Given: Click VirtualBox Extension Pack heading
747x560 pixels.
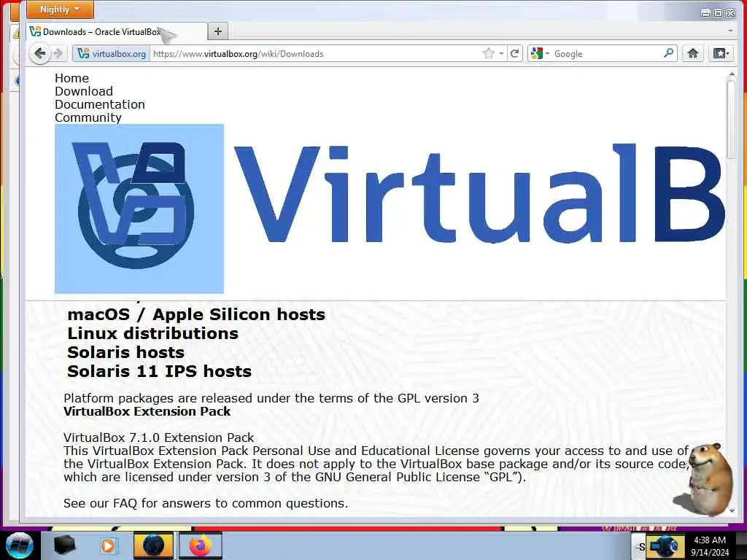Looking at the screenshot, I should pos(147,411).
